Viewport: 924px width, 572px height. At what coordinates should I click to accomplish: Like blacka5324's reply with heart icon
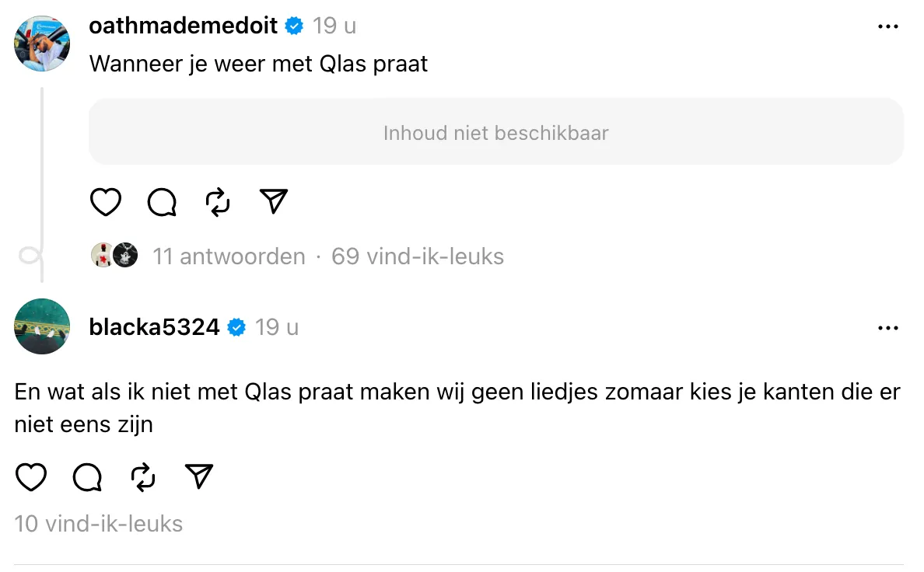click(30, 476)
